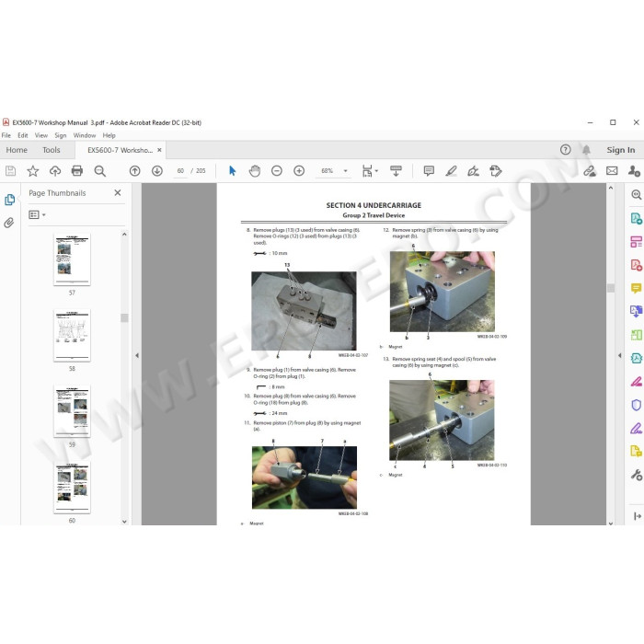The height and width of the screenshot is (644, 644).
Task: Close the EX5600-7 Worksho... document tab
Action: click(159, 150)
